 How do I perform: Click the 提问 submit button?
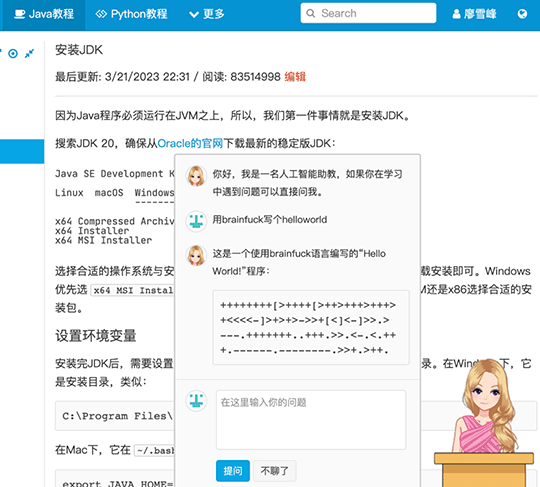tap(233, 470)
